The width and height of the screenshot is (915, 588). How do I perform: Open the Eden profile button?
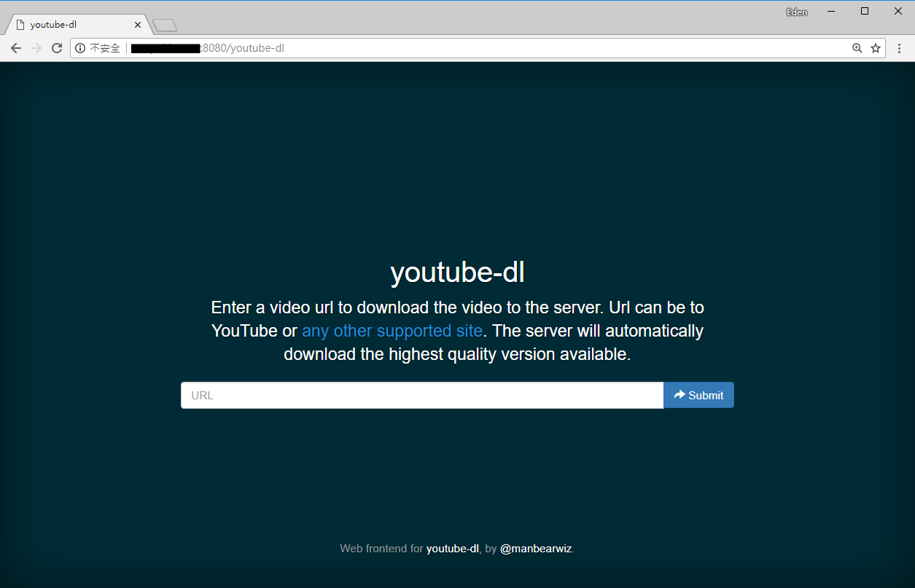[797, 12]
